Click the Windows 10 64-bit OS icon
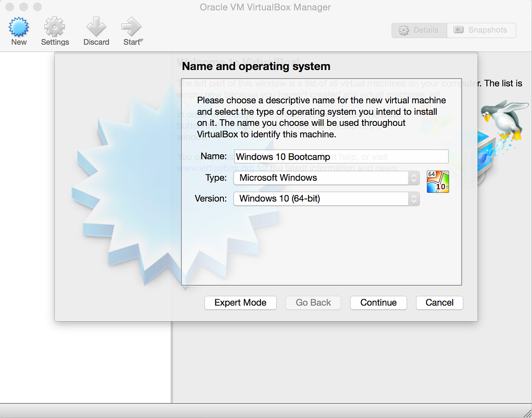The height and width of the screenshot is (418, 532). click(438, 182)
